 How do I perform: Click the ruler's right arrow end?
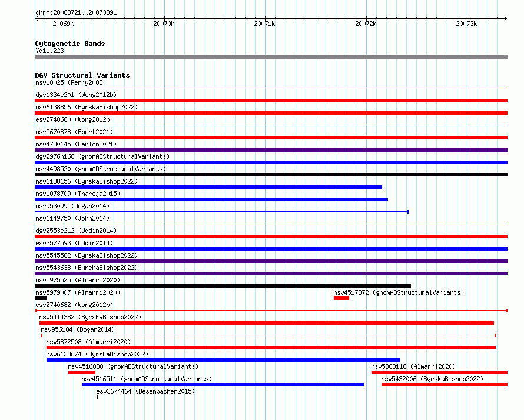click(x=506, y=18)
